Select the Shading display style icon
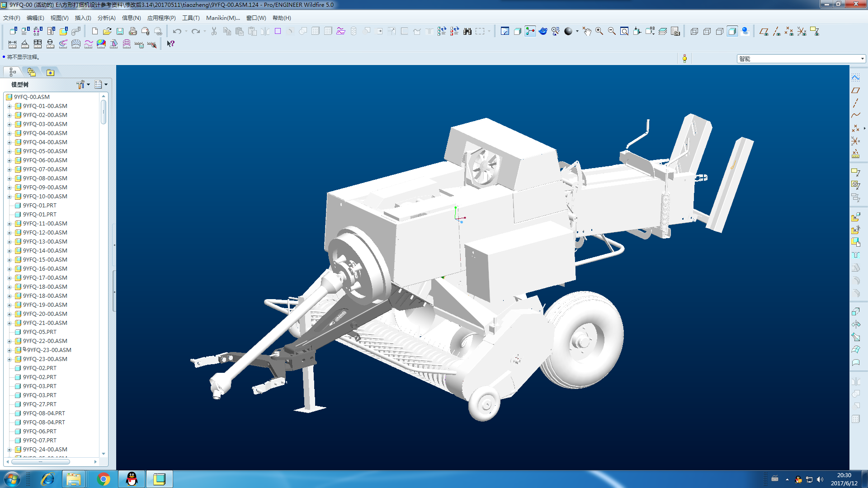 coord(732,31)
